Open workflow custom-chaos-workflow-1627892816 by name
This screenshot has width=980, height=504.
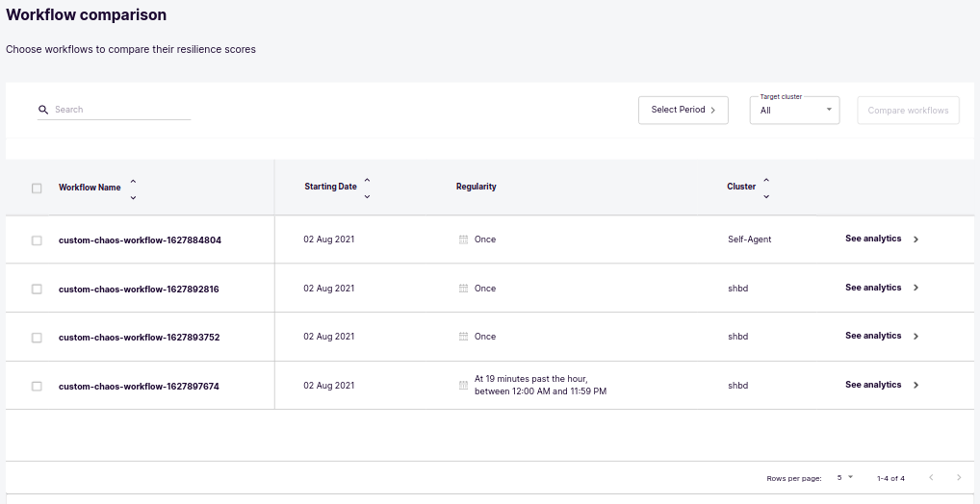click(x=139, y=289)
